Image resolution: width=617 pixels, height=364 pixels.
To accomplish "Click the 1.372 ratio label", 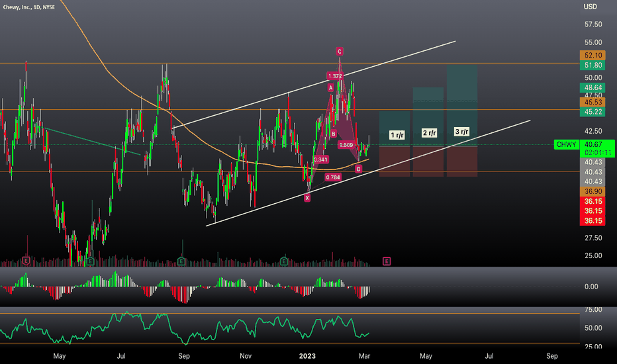I will click(x=334, y=75).
